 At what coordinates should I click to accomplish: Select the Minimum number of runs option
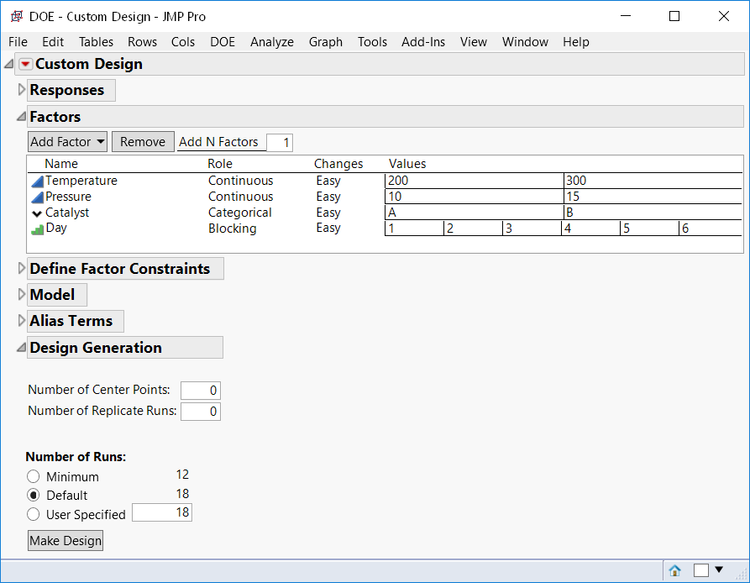[33, 476]
